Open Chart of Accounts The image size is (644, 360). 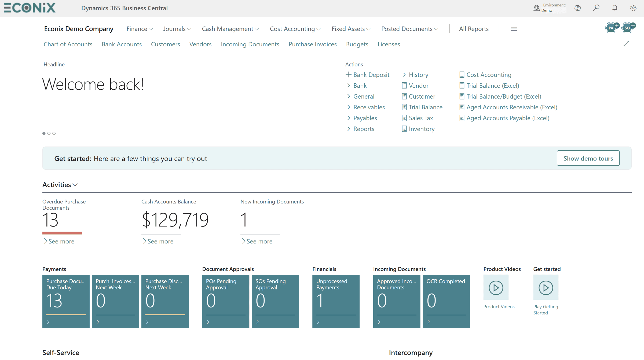tap(68, 44)
